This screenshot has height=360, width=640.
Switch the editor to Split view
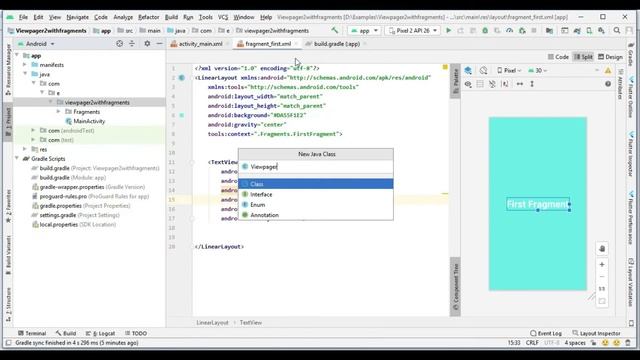tap(583, 57)
